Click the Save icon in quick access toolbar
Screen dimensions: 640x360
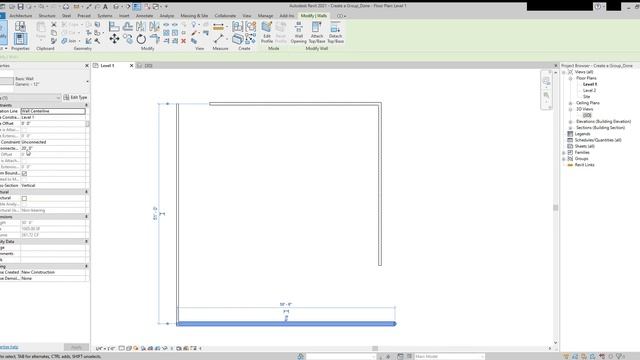20,7
